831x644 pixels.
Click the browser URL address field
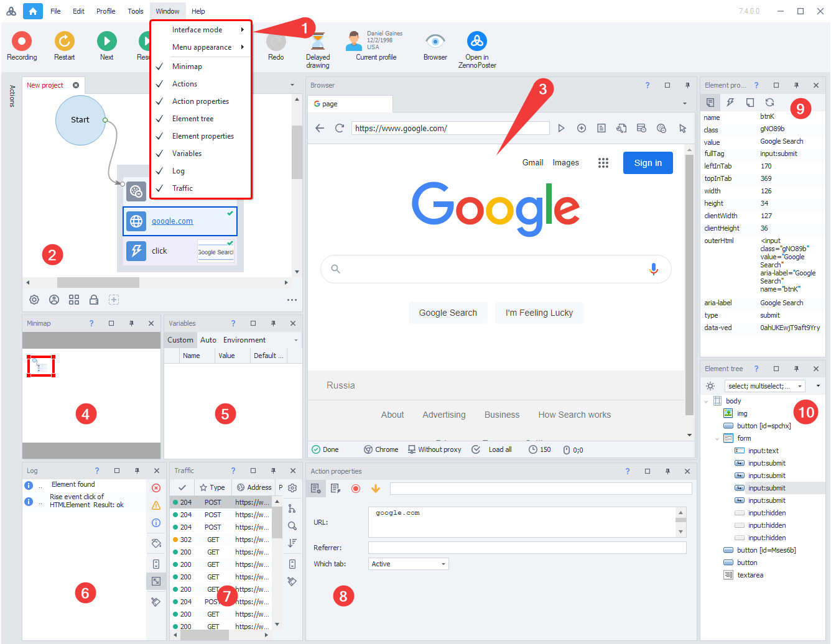[x=450, y=128]
